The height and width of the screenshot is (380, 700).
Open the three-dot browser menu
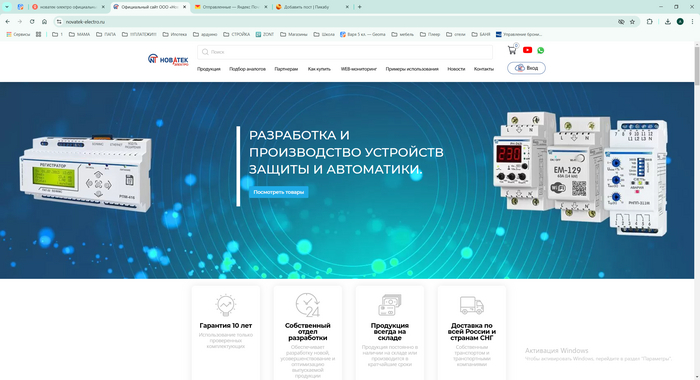pos(692,21)
